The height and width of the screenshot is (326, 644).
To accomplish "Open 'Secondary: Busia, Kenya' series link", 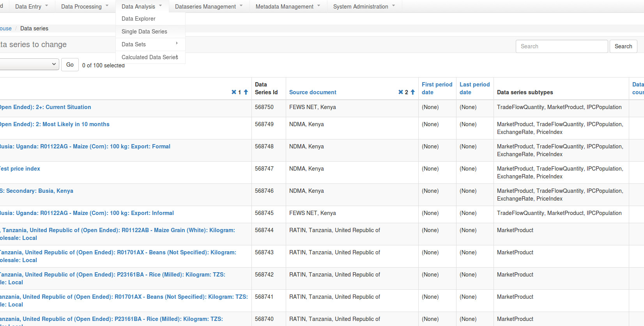I will tap(36, 191).
